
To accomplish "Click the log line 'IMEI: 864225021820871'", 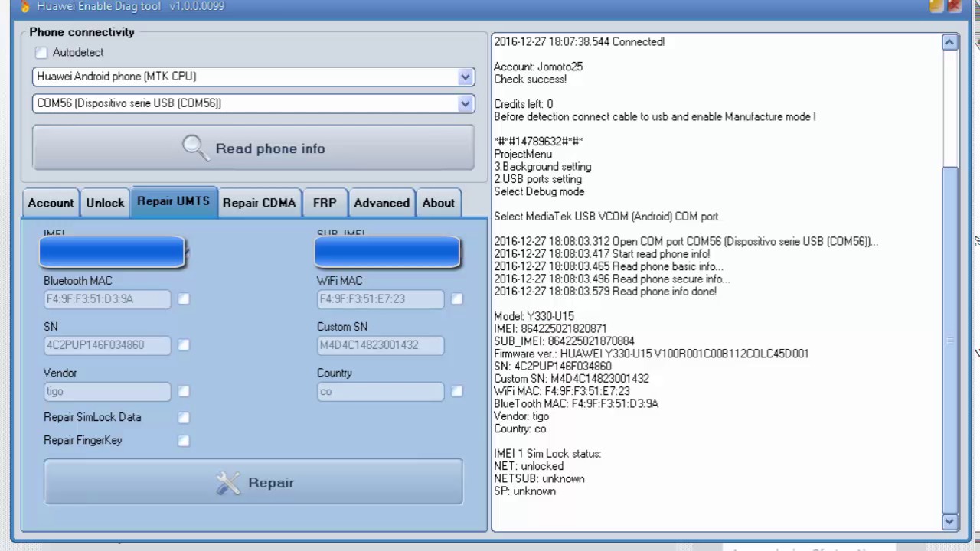I will (550, 328).
